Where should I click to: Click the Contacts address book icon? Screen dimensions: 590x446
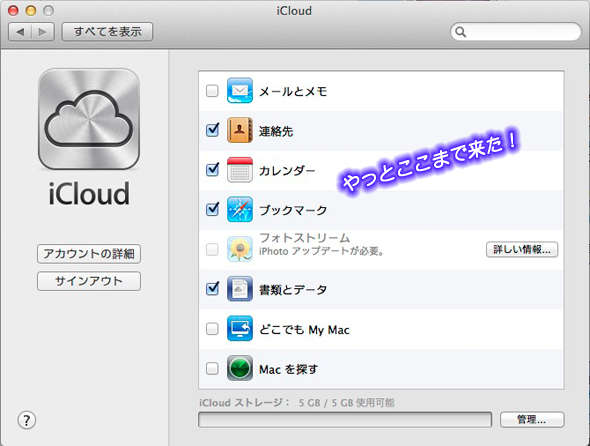click(x=240, y=130)
